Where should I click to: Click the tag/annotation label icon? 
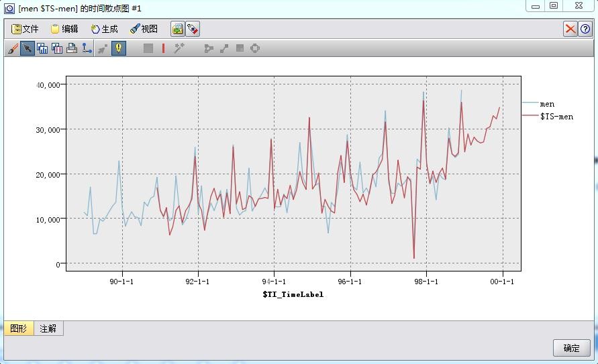(x=193, y=29)
